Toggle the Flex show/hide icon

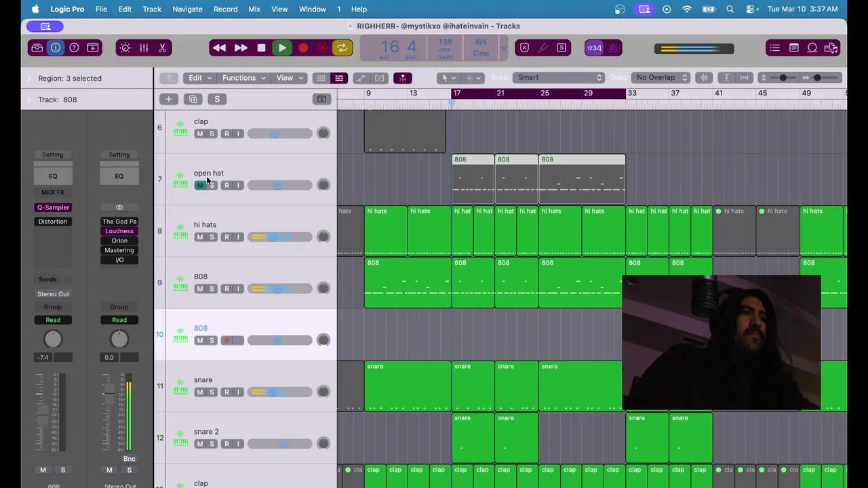click(380, 78)
